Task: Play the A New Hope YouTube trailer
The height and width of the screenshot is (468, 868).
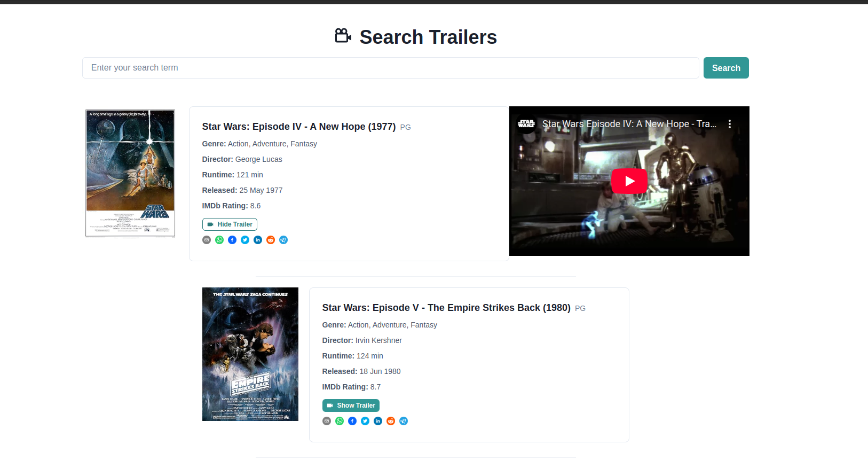Action: point(629,181)
